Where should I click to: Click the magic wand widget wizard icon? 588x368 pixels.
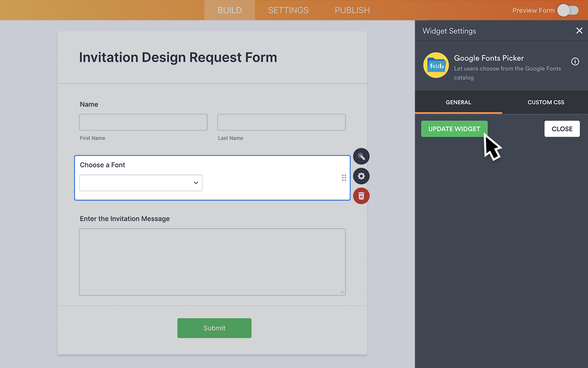pyautogui.click(x=361, y=156)
